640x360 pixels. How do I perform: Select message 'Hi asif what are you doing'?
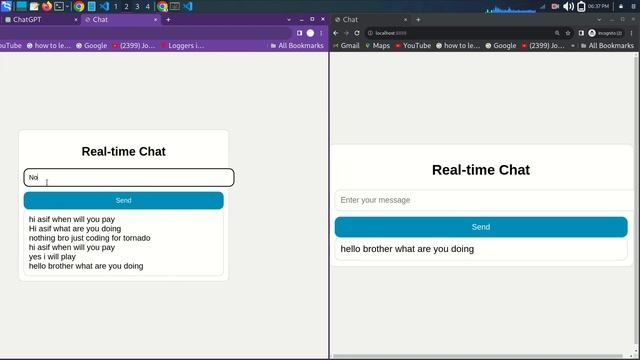coord(75,229)
